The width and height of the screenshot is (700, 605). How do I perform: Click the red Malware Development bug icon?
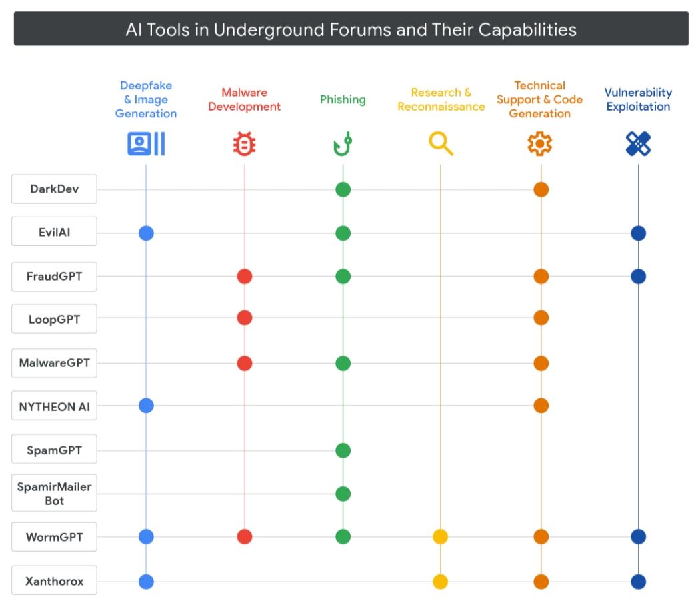coord(245,144)
